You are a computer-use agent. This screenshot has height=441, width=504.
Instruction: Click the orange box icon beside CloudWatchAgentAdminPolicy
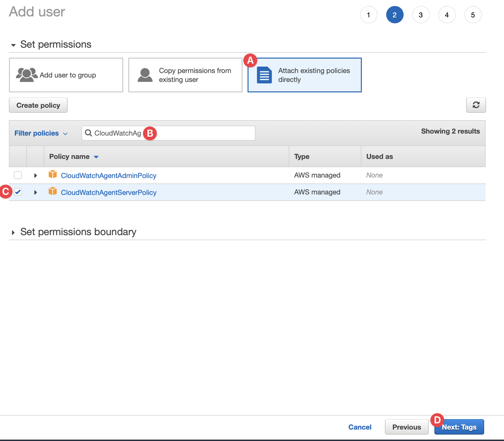pos(53,174)
